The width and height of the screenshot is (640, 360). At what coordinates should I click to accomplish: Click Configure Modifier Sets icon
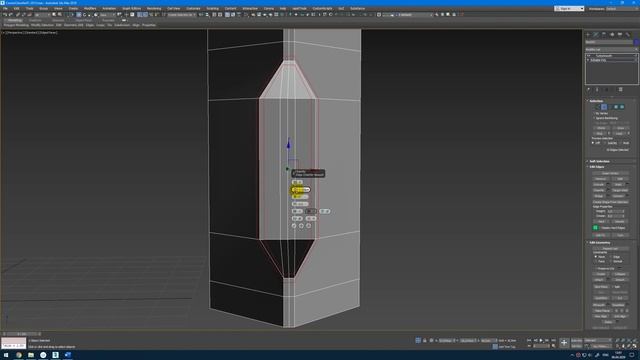[620, 89]
